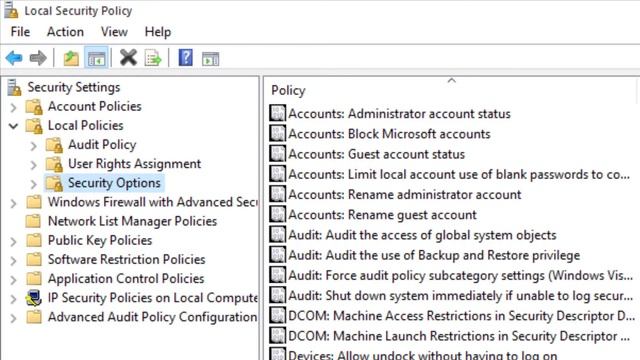The width and height of the screenshot is (640, 360).
Task: Select 'Audit: Audit the use of Backup and Restore privilege'
Action: click(434, 256)
